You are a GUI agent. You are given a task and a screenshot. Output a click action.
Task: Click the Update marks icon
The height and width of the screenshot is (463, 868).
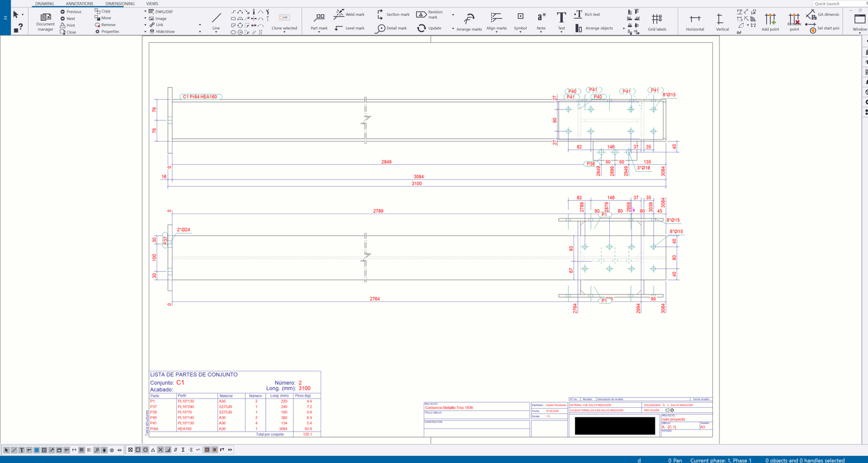[422, 28]
